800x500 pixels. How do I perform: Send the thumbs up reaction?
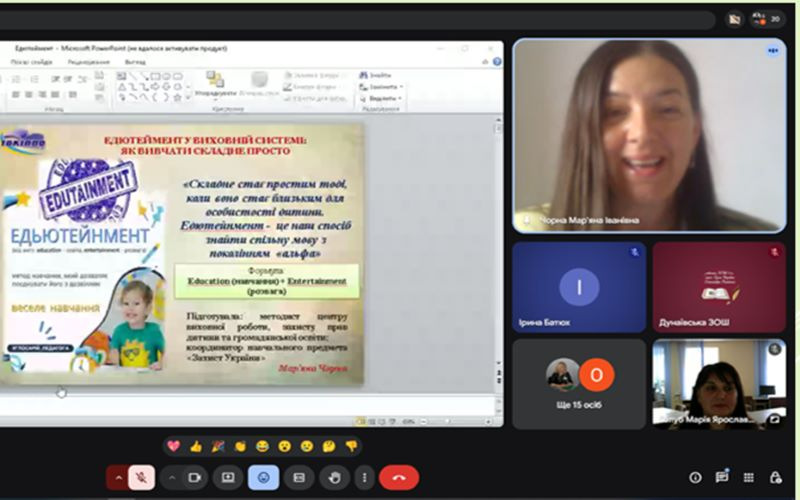coord(196,446)
